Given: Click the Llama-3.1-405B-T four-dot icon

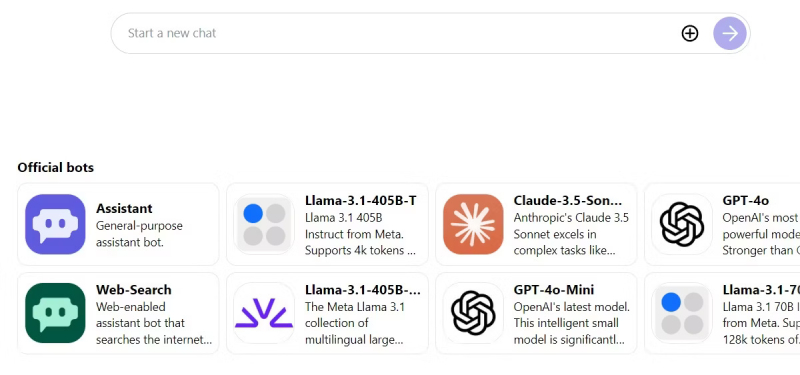Looking at the screenshot, I should (x=264, y=224).
